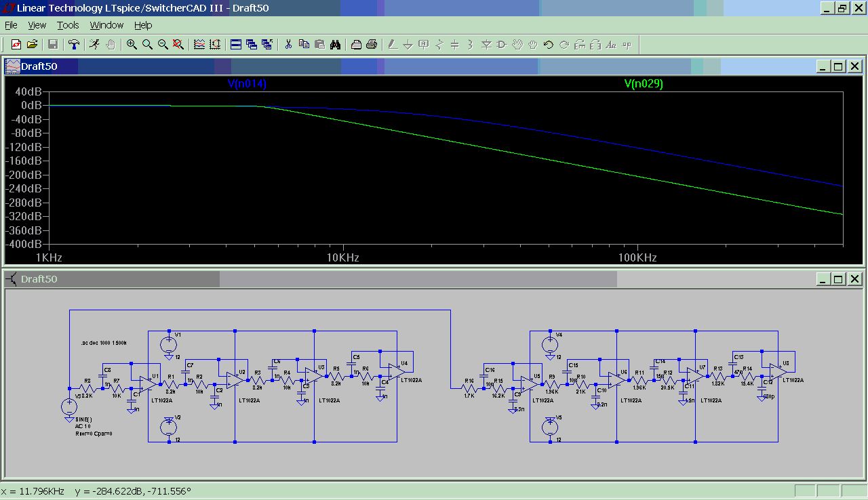Open a file with the folder icon
Screen dimensions: 868x500
(x=32, y=45)
